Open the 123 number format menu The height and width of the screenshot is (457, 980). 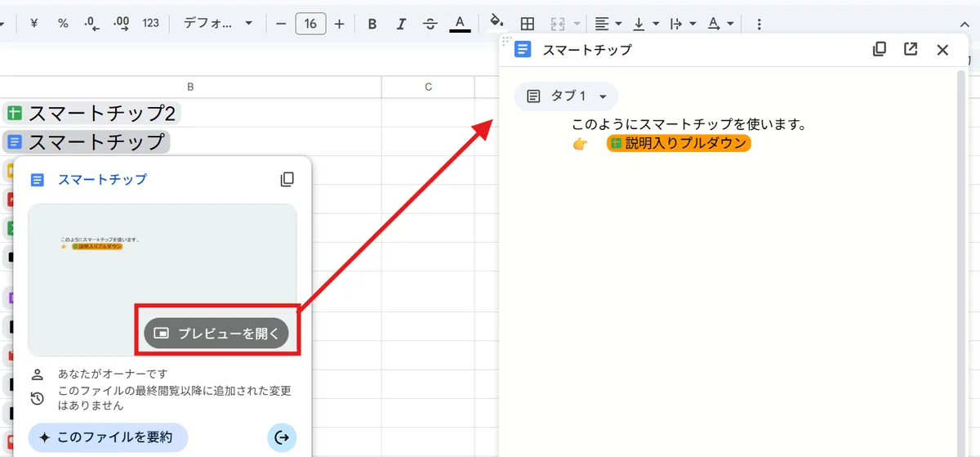pos(150,24)
